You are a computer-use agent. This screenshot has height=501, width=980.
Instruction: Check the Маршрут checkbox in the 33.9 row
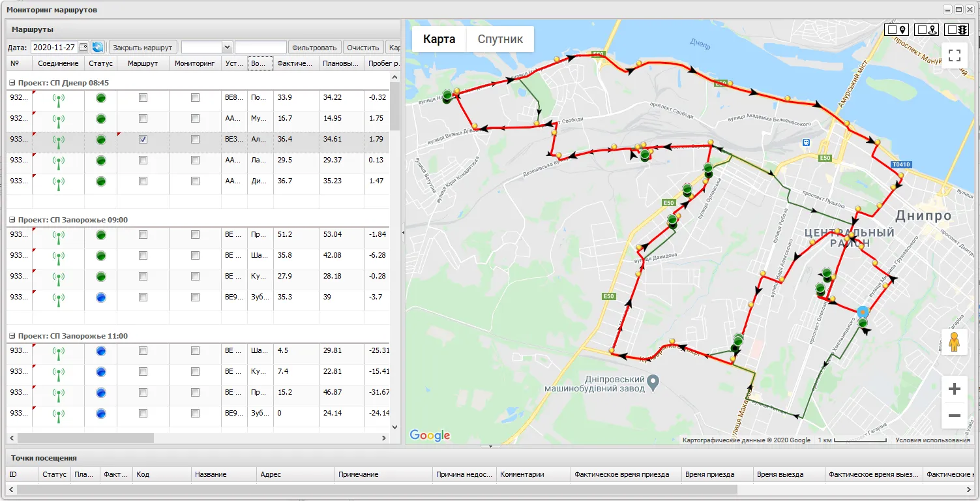click(x=143, y=98)
